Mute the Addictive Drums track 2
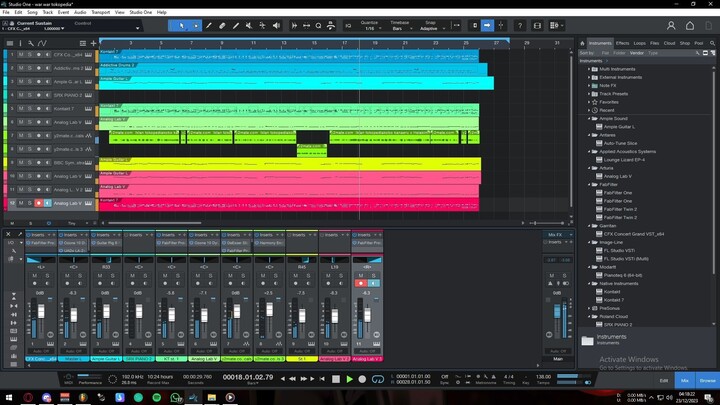This screenshot has height=405, width=720. tap(21, 68)
